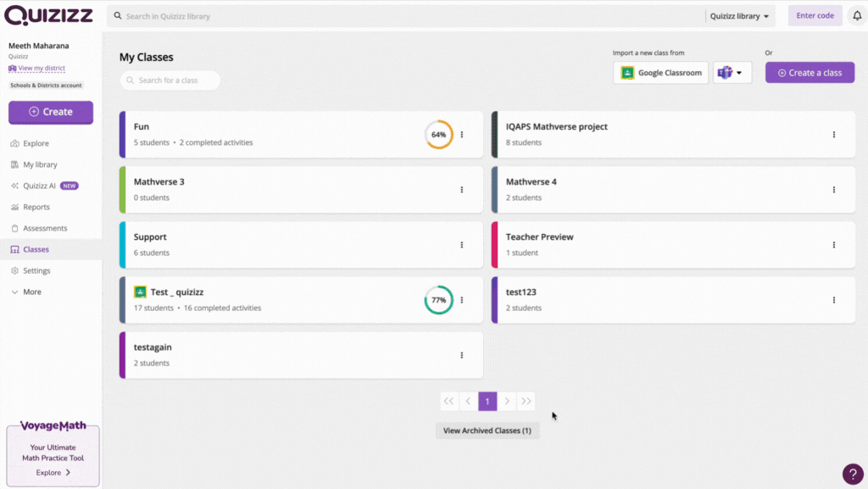Click the Quizizz logo

(x=48, y=15)
